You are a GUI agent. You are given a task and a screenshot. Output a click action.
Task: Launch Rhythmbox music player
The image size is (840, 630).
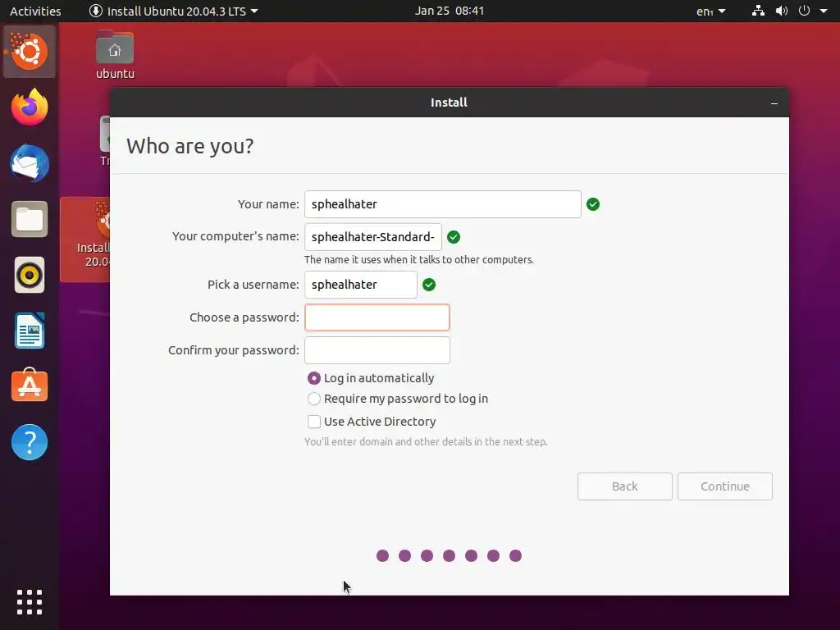tap(30, 275)
